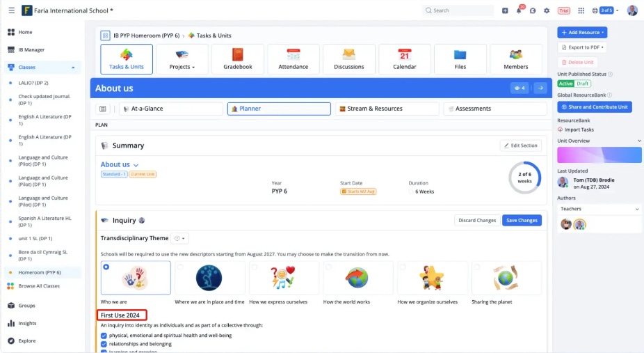The width and height of the screenshot is (644, 353).
Task: Click IB PYP Homeroom (PYP 6) breadcrumb
Action: pyautogui.click(x=146, y=36)
